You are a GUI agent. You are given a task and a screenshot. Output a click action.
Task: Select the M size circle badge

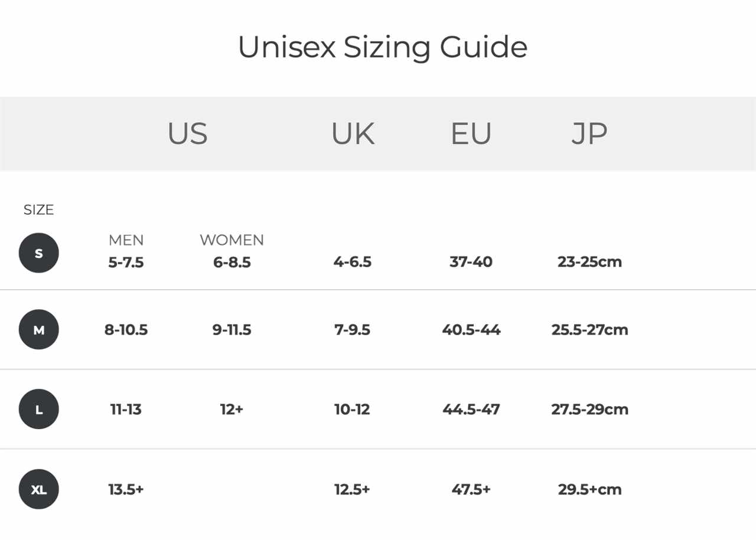(x=39, y=330)
